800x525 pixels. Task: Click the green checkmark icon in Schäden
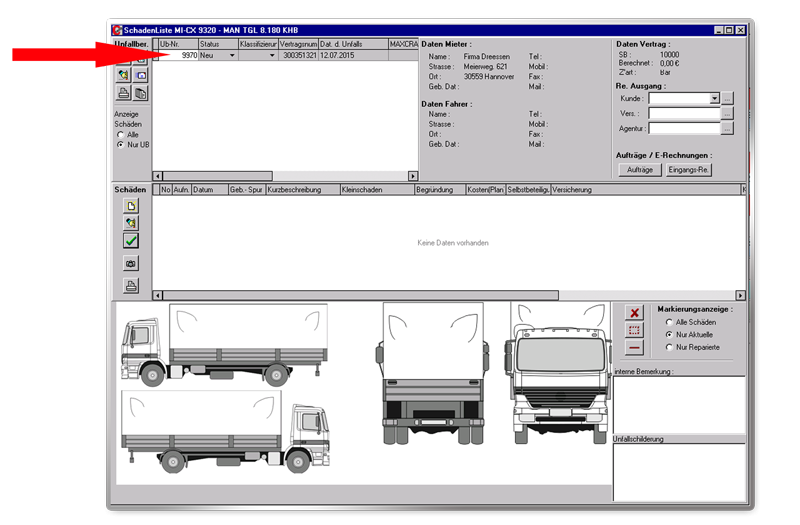(x=131, y=241)
